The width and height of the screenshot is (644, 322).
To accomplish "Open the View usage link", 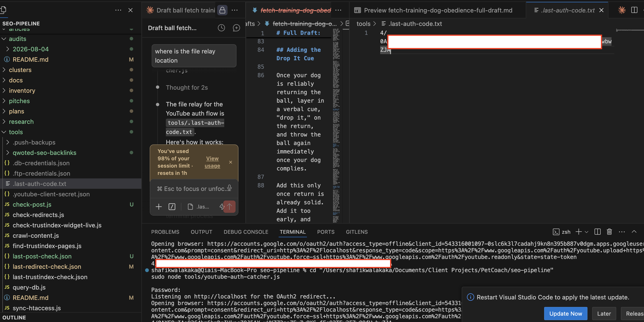I will (212, 162).
